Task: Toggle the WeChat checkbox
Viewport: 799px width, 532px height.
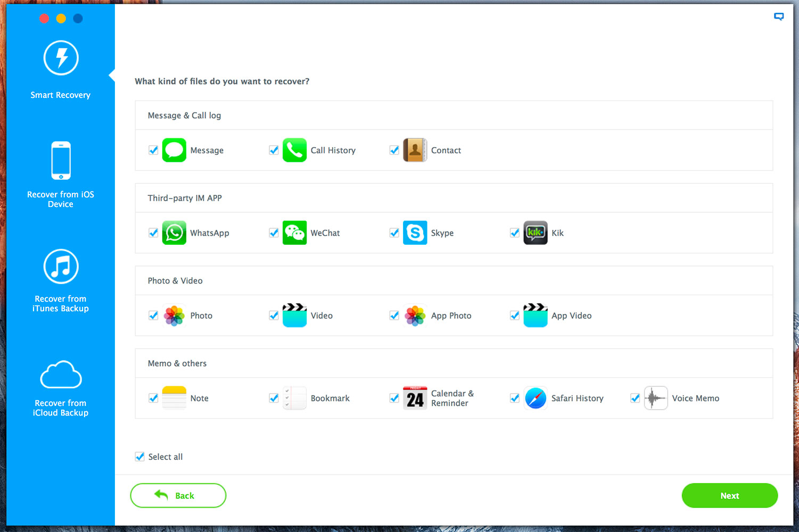Action: [274, 232]
